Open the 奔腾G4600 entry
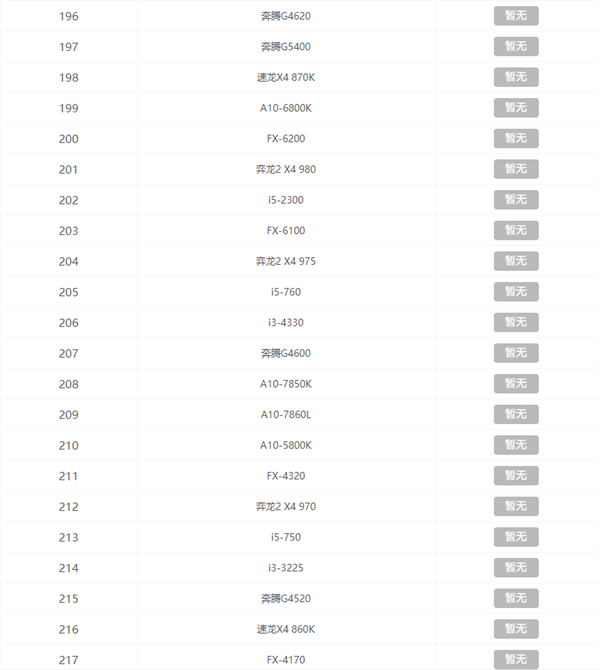 286,353
